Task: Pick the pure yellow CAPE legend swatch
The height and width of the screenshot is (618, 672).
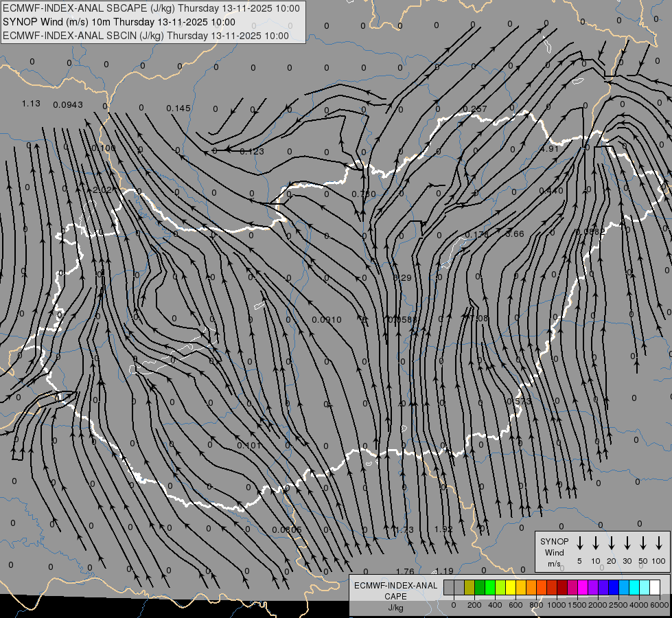Action: (x=511, y=587)
